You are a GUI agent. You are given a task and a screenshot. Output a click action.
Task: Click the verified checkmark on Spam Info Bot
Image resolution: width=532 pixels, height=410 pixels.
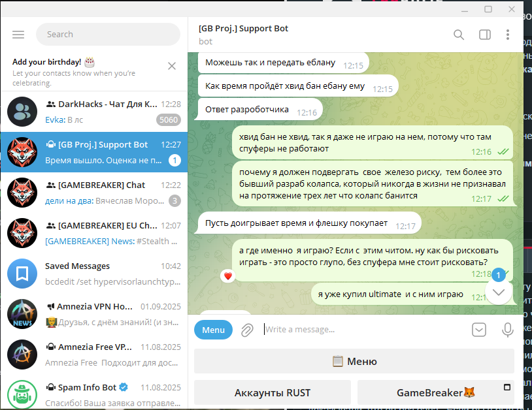(124, 387)
